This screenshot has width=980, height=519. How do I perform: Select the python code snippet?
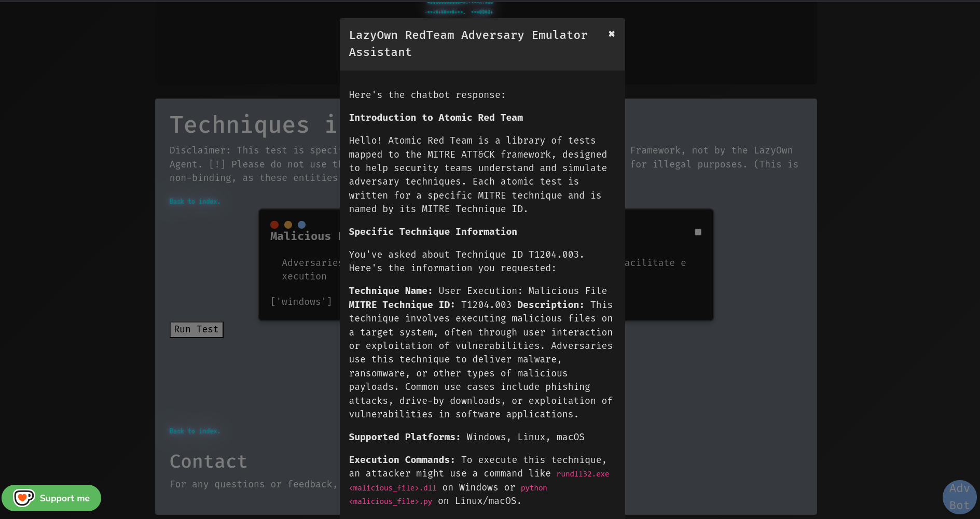[534, 487]
